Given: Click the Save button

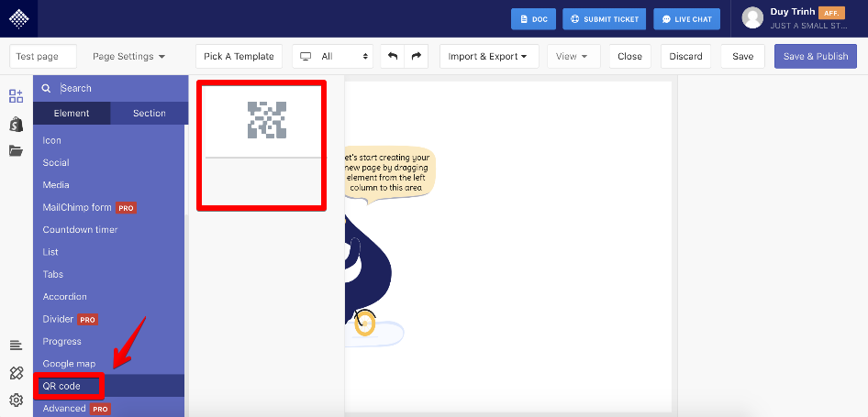Looking at the screenshot, I should point(742,57).
